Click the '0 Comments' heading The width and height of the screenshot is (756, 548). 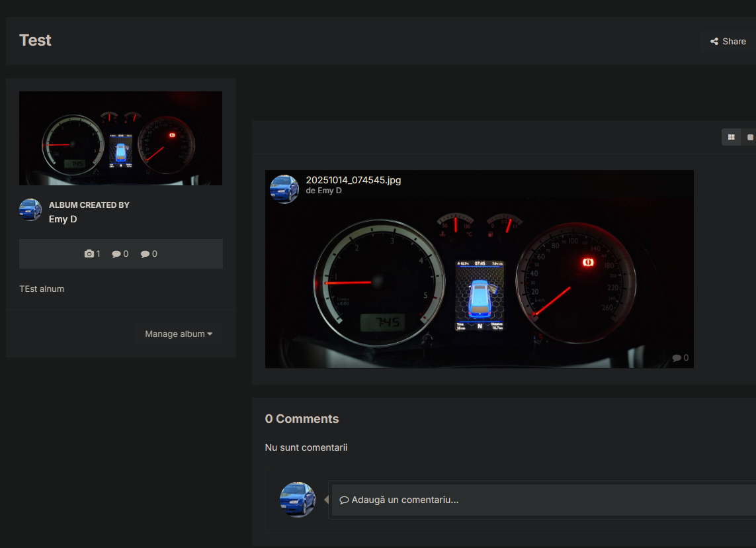(x=302, y=419)
